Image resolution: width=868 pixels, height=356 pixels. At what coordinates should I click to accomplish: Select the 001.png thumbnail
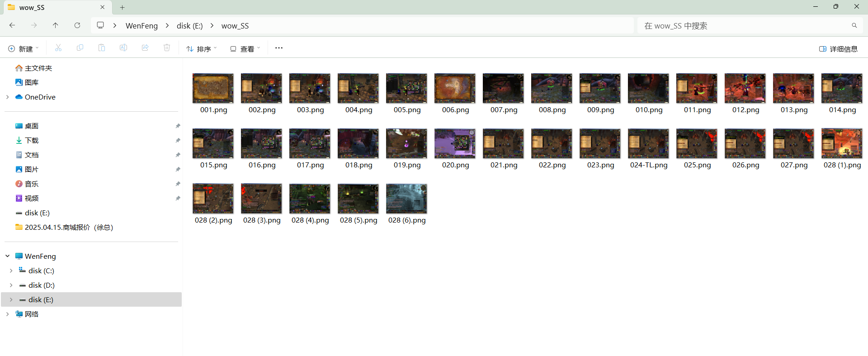pos(213,88)
